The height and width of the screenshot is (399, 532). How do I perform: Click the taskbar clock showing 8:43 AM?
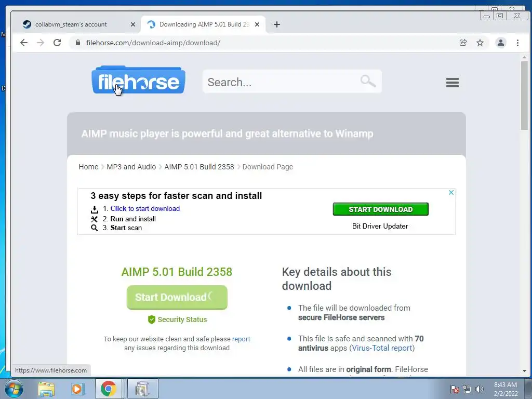tap(506, 389)
